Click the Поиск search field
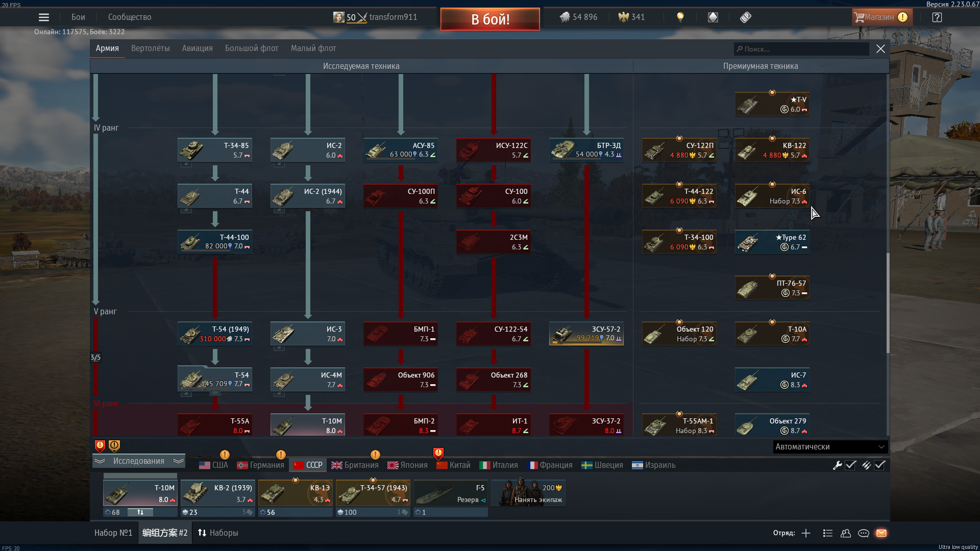Viewport: 980px width, 551px height. click(801, 49)
